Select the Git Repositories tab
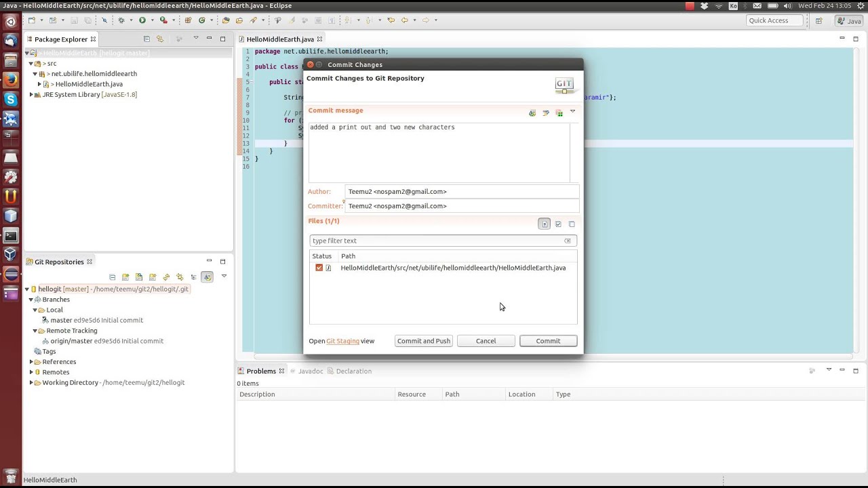The width and height of the screenshot is (868, 488). coord(59,262)
